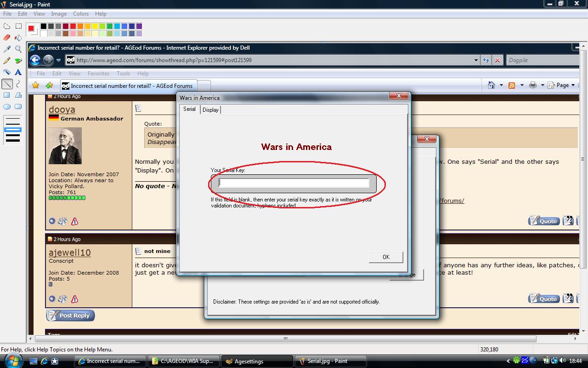The width and height of the screenshot is (588, 368).
Task: Pick the yellow color swatch
Action: click(95, 26)
